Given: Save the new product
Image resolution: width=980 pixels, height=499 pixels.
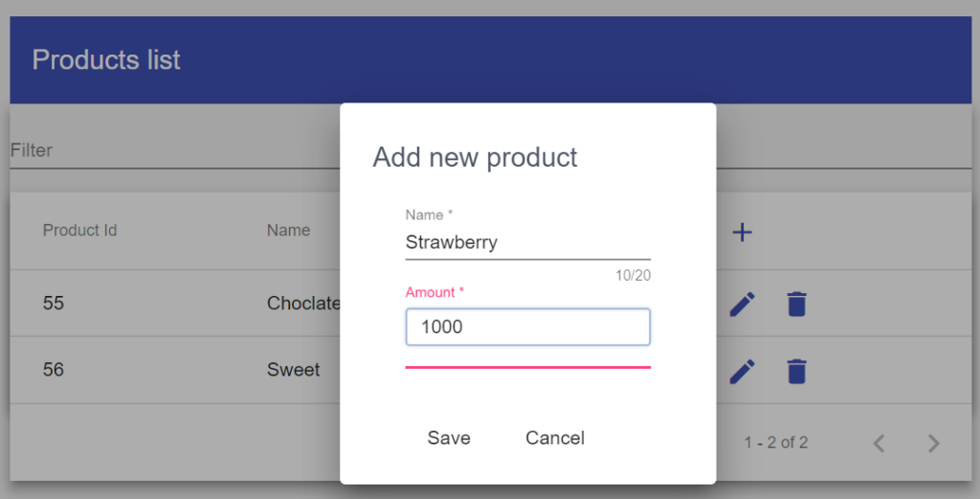Looking at the screenshot, I should coord(449,438).
